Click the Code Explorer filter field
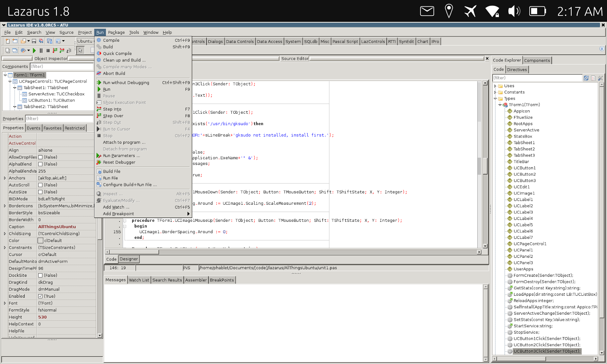 click(x=537, y=78)
